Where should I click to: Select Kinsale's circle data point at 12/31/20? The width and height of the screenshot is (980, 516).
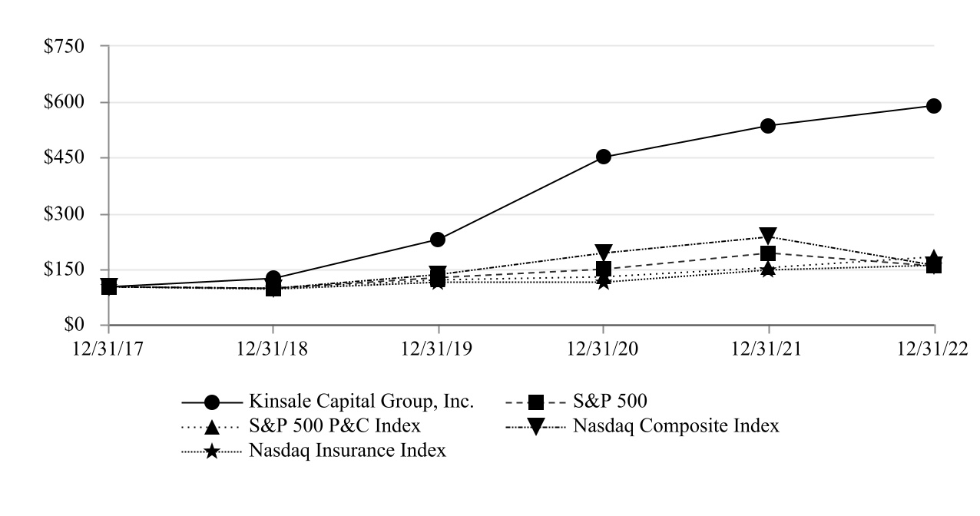pyautogui.click(x=604, y=157)
